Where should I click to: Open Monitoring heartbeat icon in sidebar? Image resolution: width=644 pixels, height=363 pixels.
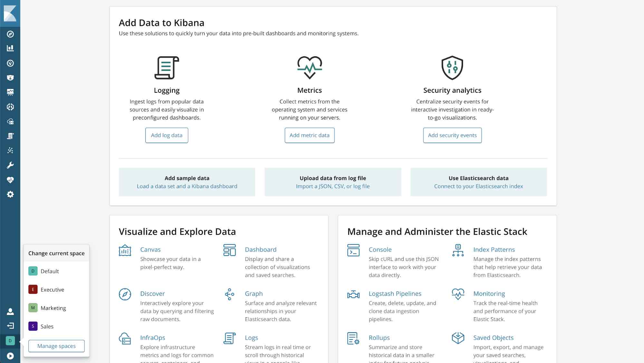pos(10,180)
